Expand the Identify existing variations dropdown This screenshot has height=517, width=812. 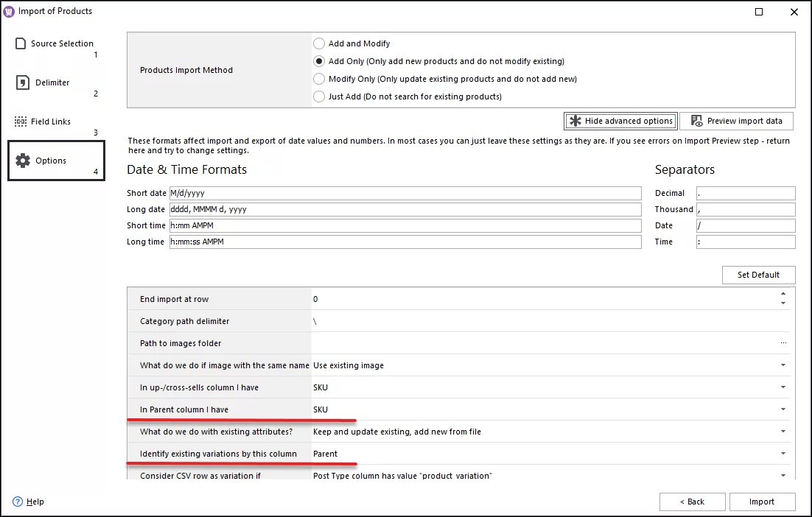click(783, 454)
